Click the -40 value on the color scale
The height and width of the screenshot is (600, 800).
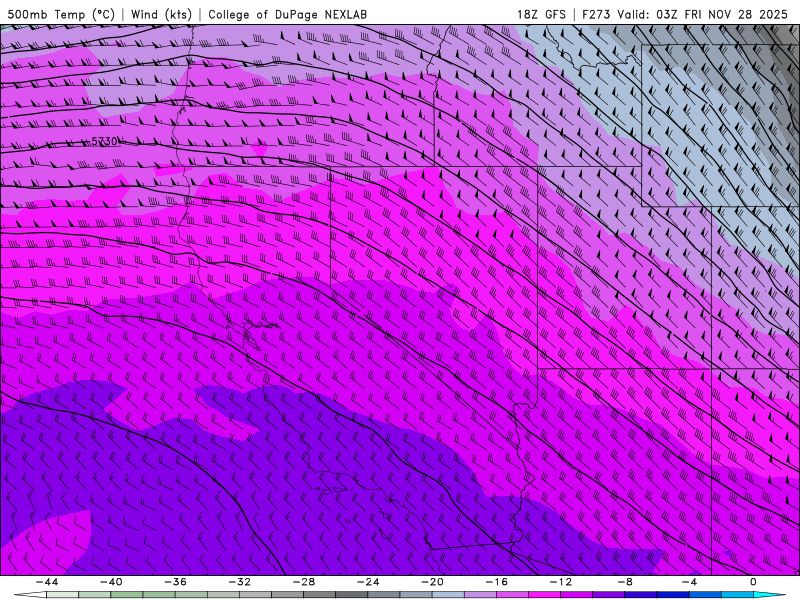pos(111,582)
